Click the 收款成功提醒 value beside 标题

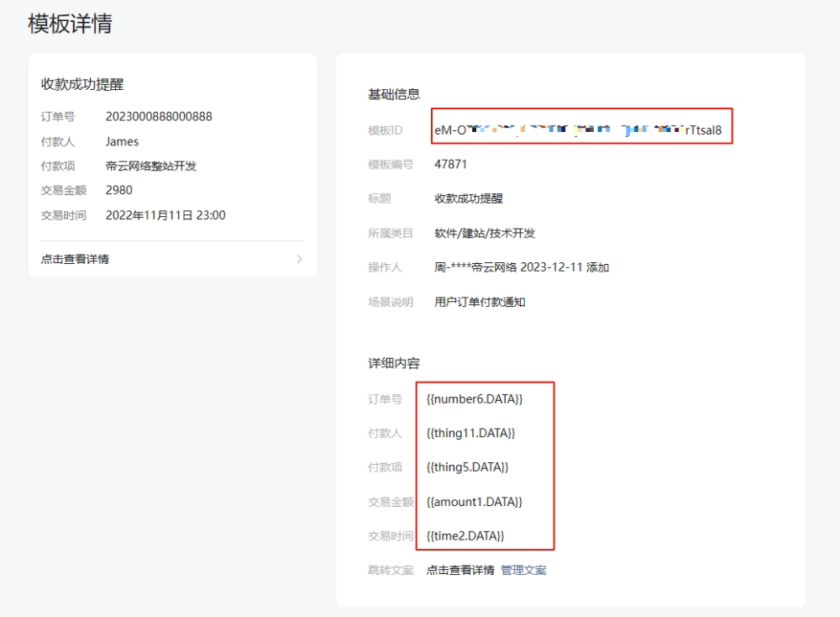pos(469,198)
